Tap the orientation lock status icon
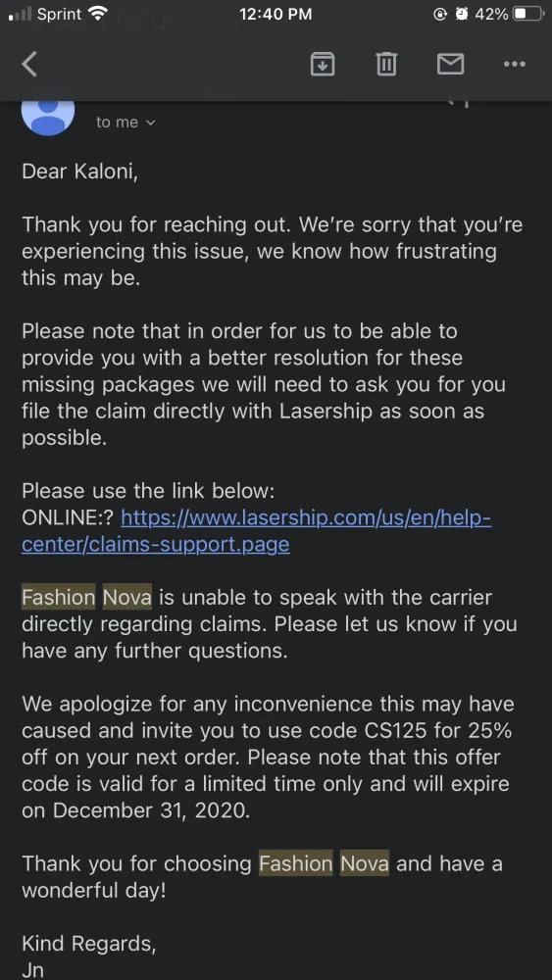This screenshot has width=552, height=980. (441, 14)
